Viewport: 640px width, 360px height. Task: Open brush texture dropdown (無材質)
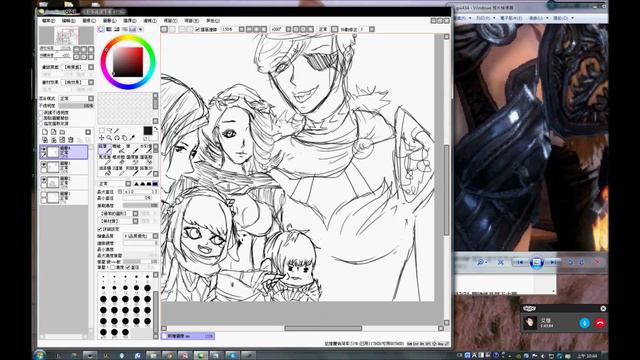coord(118,221)
